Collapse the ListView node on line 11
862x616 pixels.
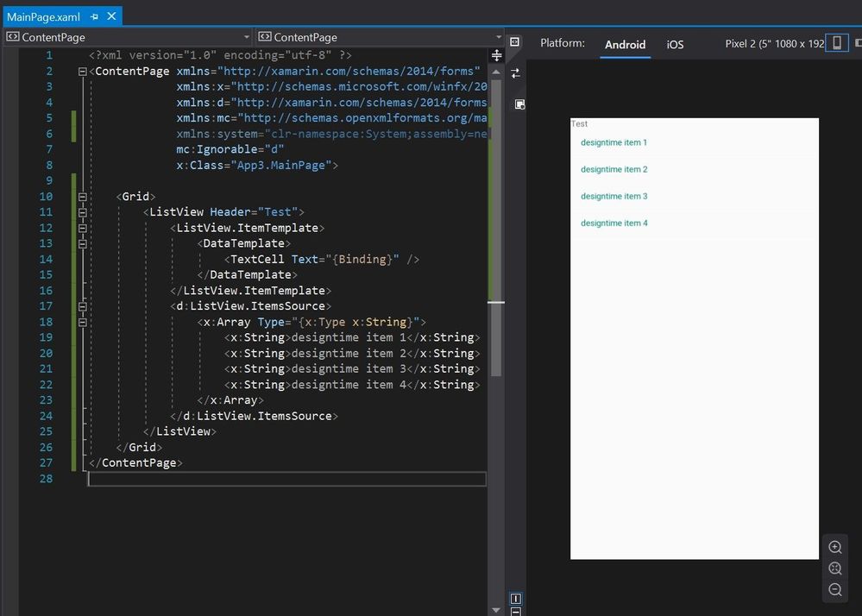point(82,212)
